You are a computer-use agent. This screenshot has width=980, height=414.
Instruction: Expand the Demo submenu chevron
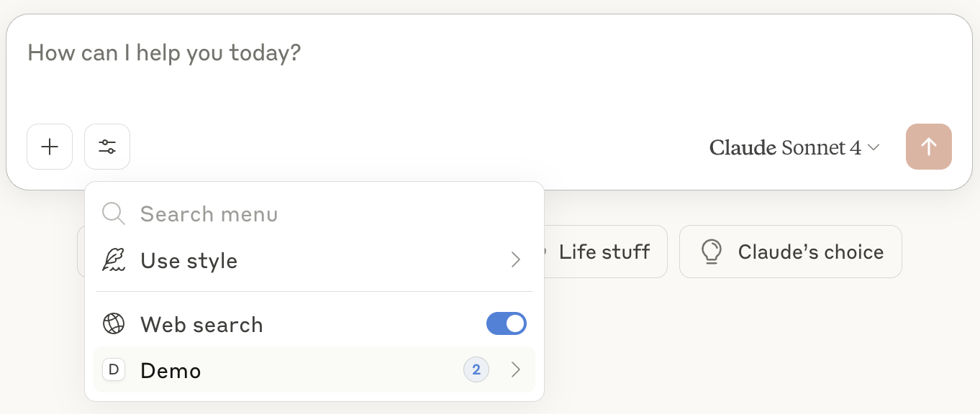click(515, 370)
